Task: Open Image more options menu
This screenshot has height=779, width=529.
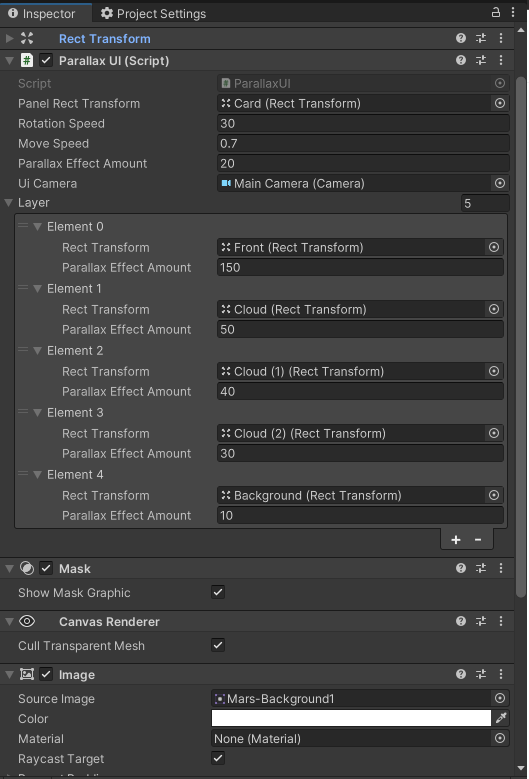Action: (x=501, y=674)
